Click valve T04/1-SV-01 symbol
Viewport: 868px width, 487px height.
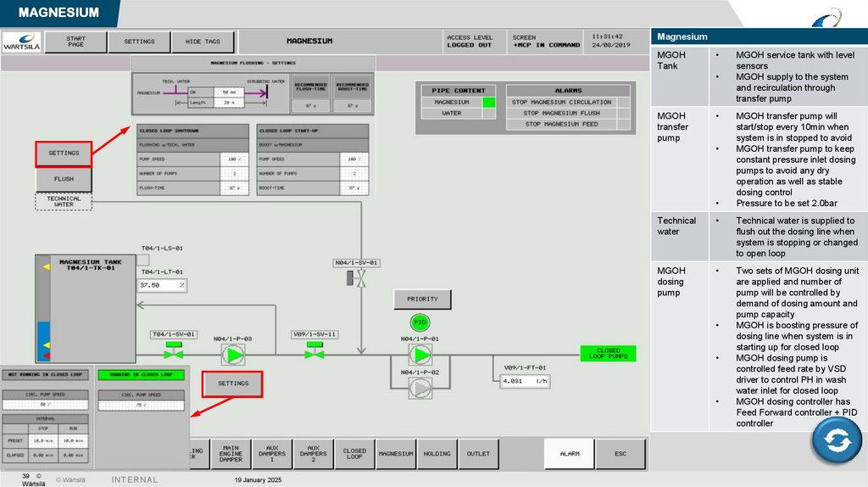pos(173,350)
